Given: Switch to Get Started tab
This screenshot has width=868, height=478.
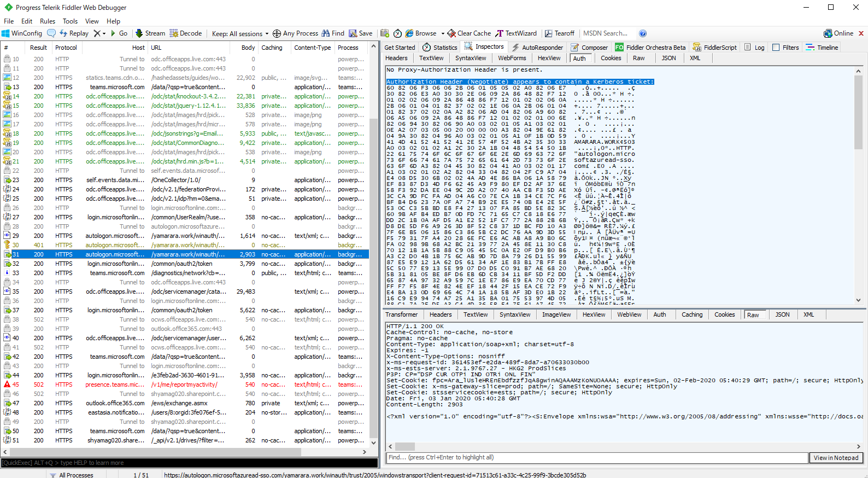Looking at the screenshot, I should [x=400, y=48].
